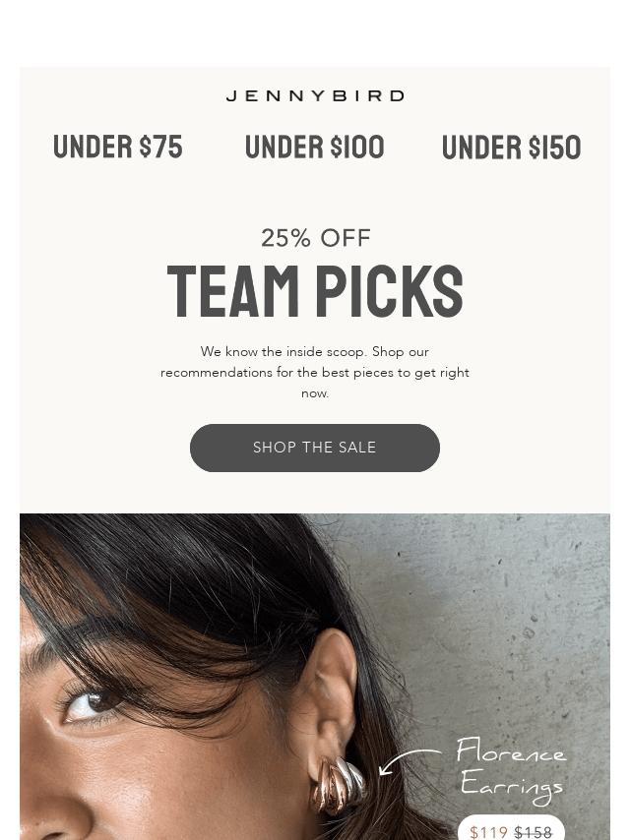This screenshot has width=630, height=840.
Task: Go to the Under $150 category
Action: pos(512,148)
